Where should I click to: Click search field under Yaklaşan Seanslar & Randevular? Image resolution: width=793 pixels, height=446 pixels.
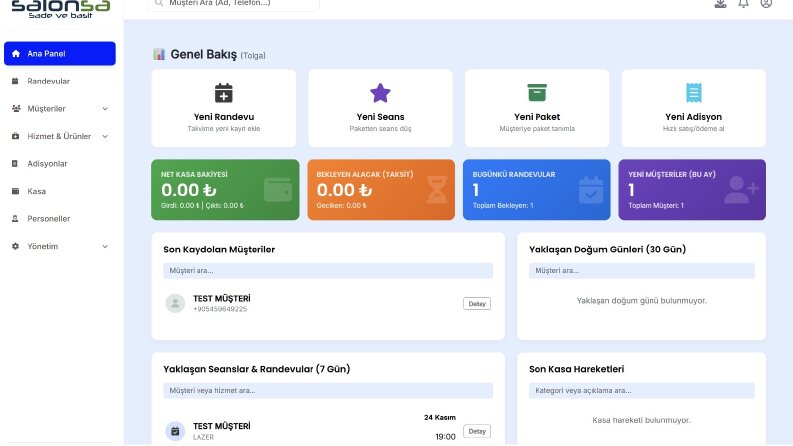click(x=328, y=390)
